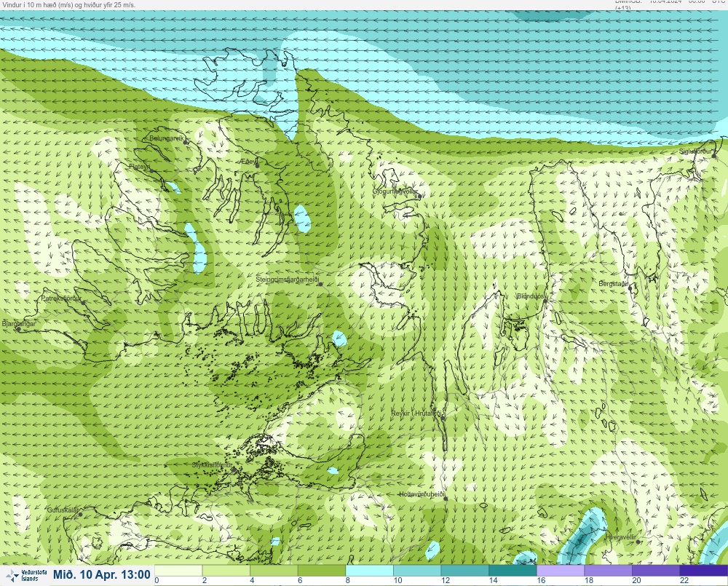This screenshot has height=586, width=728.
Task: Select the 18–20 m/s purple legend swatch
Action: click(609, 570)
